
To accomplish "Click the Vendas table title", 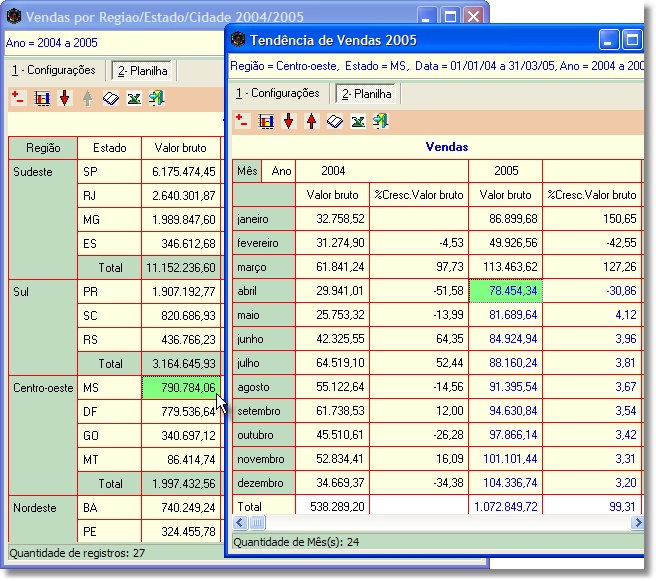I will pyautogui.click(x=446, y=147).
